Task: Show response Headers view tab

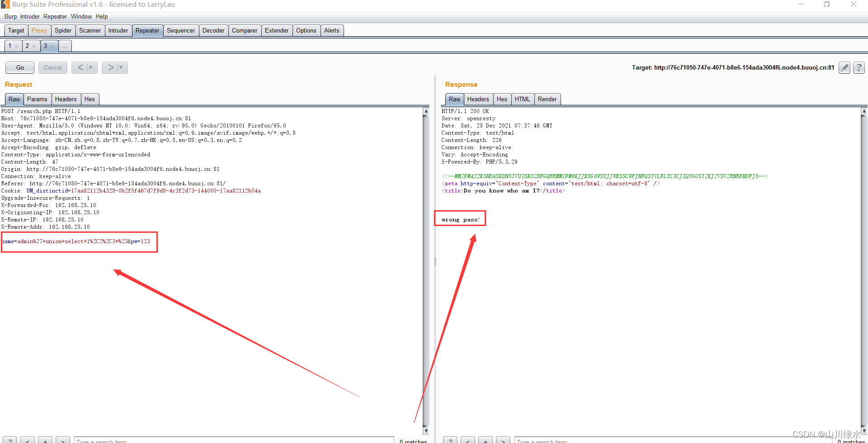Action: coord(478,99)
